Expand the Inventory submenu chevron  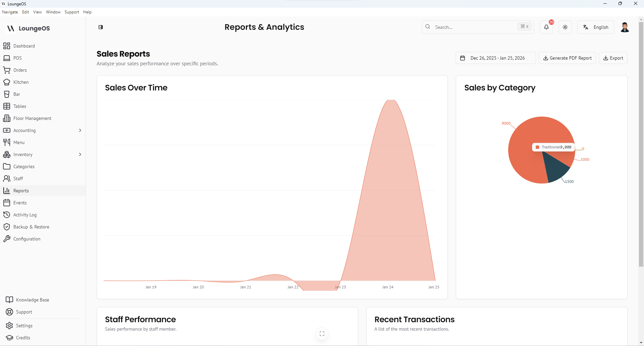coord(80,154)
